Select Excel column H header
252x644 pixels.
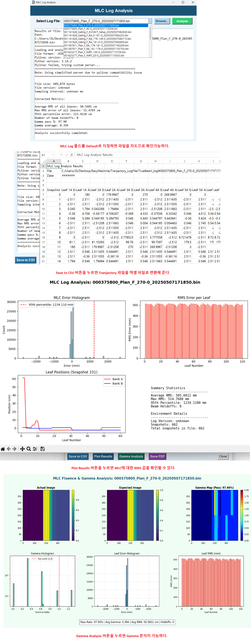click(x=155, y=161)
